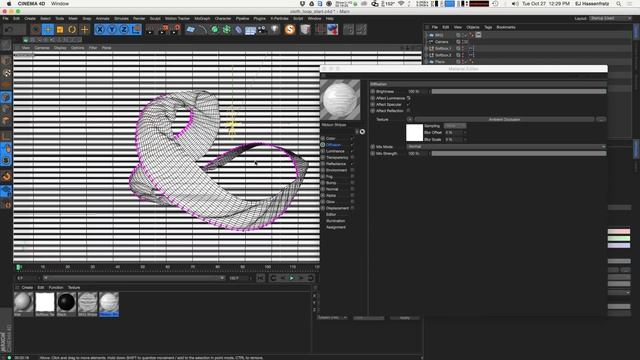This screenshot has width=640, height=360.
Task: Toggle the X axis lock
Action: tap(100, 29)
